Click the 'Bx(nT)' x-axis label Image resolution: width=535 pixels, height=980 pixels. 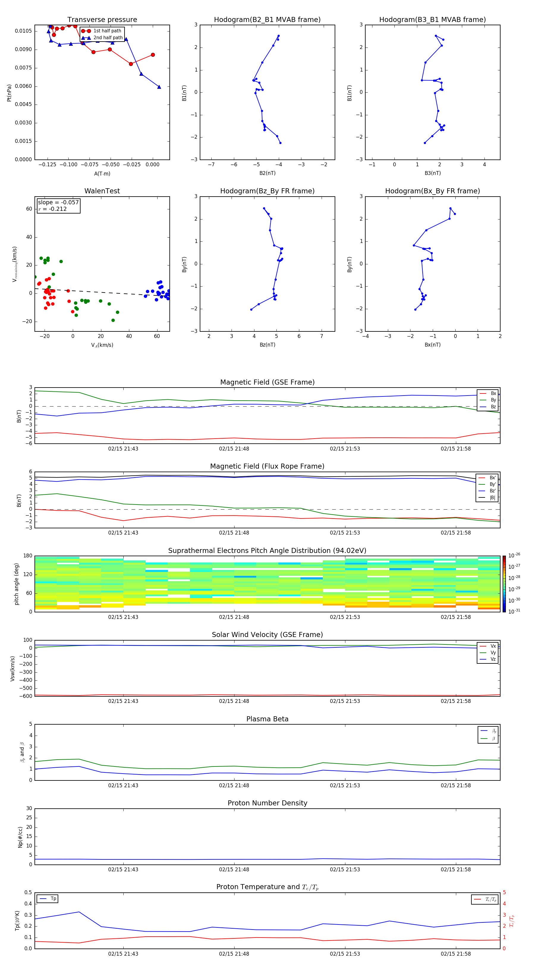pos(432,345)
